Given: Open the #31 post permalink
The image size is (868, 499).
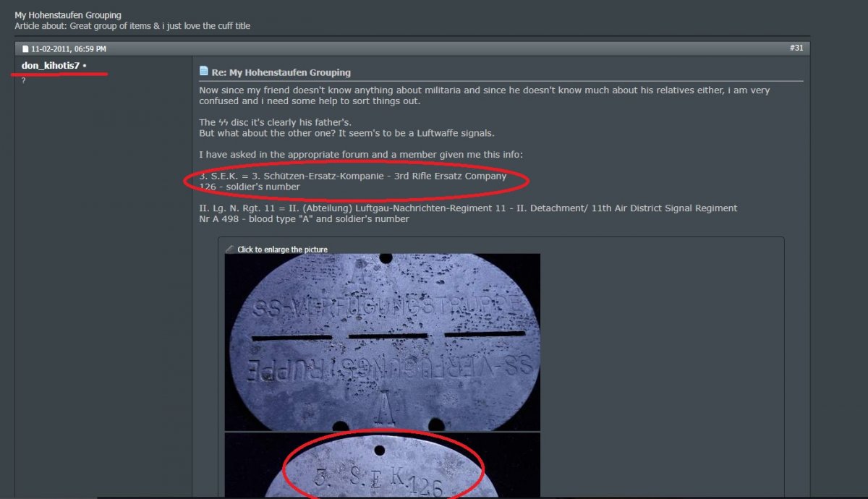Looking at the screenshot, I should (797, 48).
